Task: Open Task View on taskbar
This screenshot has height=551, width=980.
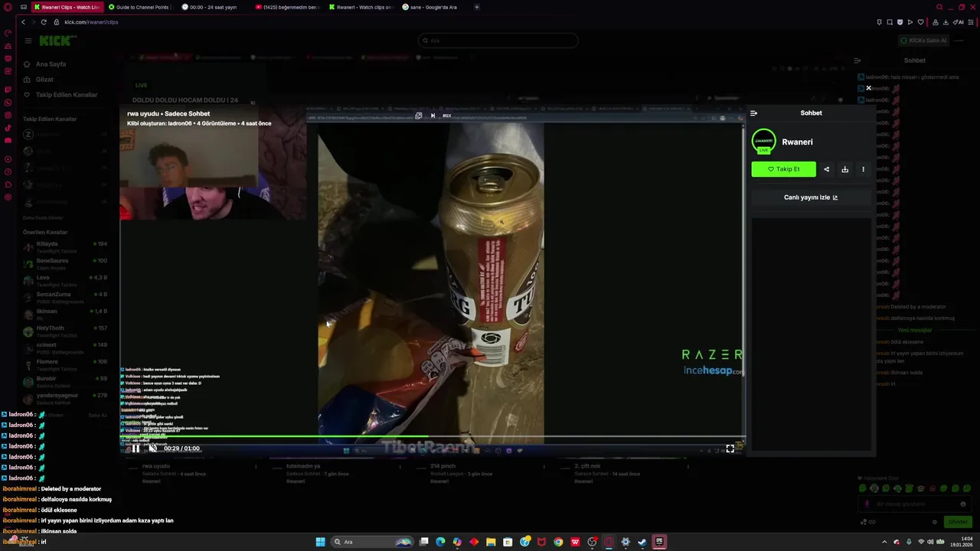Action: point(423,542)
